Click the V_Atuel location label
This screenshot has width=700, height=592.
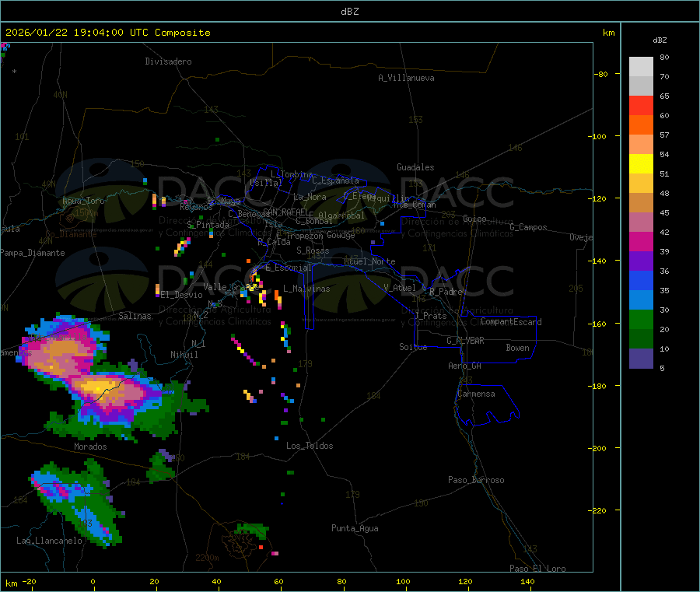pyautogui.click(x=400, y=288)
